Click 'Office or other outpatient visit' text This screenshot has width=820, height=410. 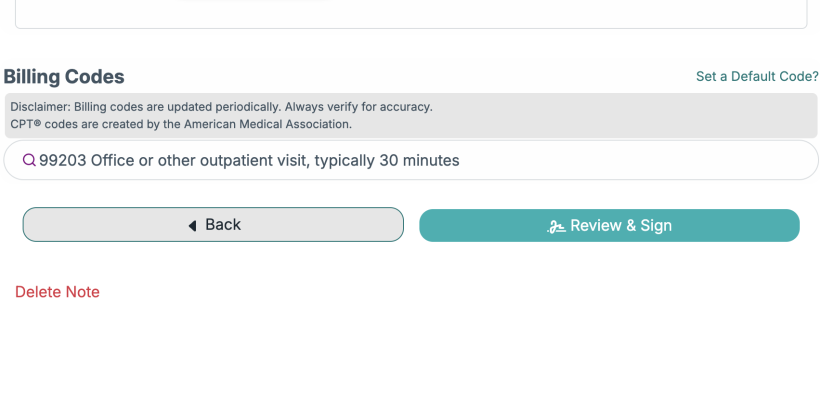[x=200, y=160]
